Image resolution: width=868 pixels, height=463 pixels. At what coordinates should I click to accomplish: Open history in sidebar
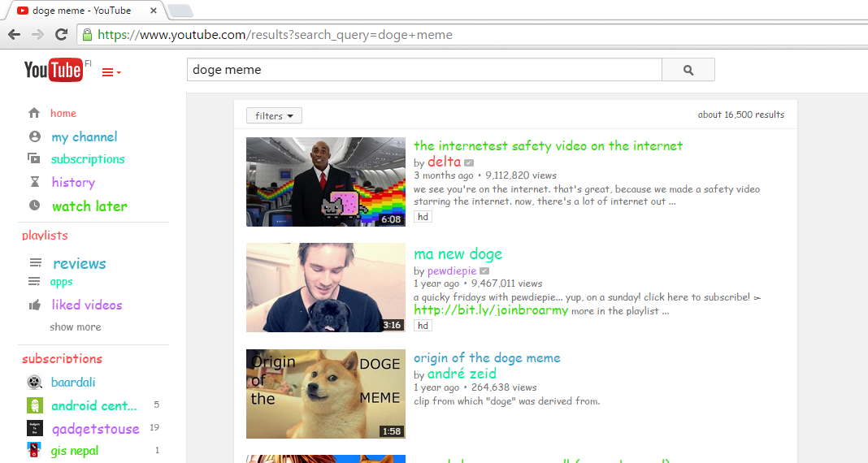point(73,182)
